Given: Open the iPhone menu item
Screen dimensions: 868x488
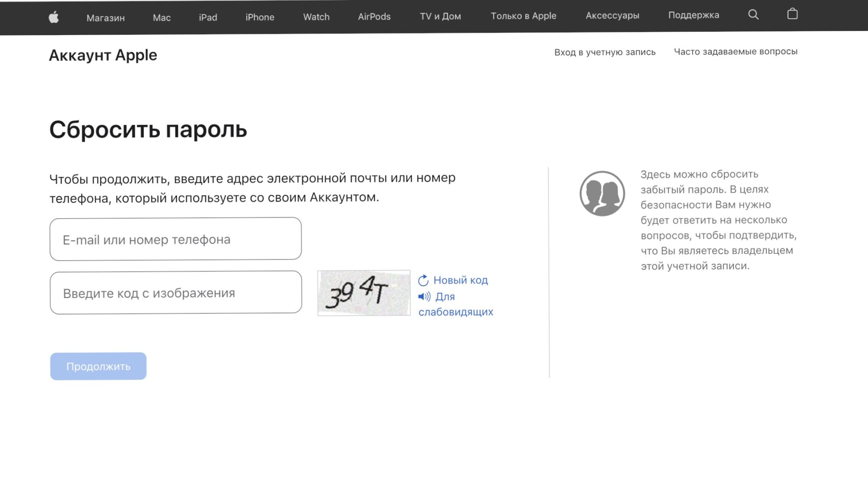Looking at the screenshot, I should point(260,17).
